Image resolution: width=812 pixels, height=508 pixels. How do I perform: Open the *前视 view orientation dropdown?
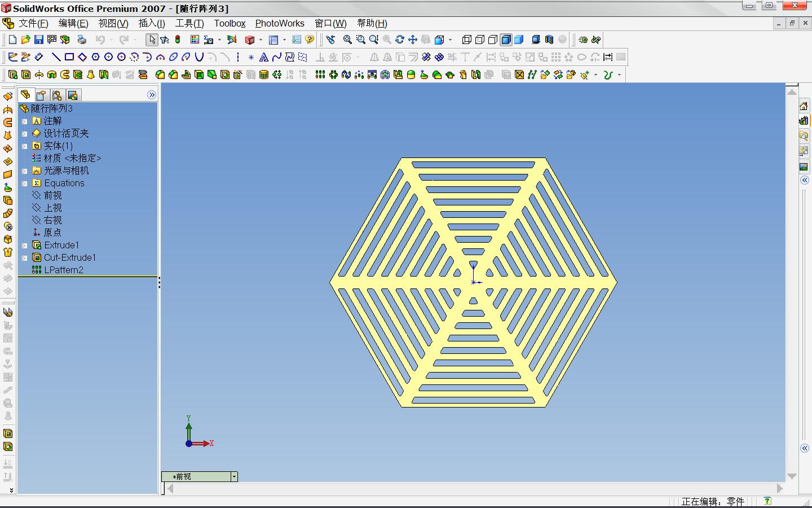tap(234, 476)
